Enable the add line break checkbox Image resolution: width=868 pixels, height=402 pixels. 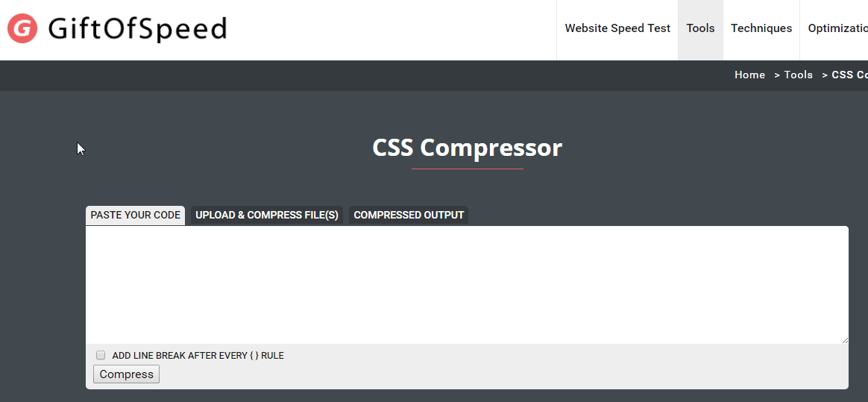click(x=101, y=355)
